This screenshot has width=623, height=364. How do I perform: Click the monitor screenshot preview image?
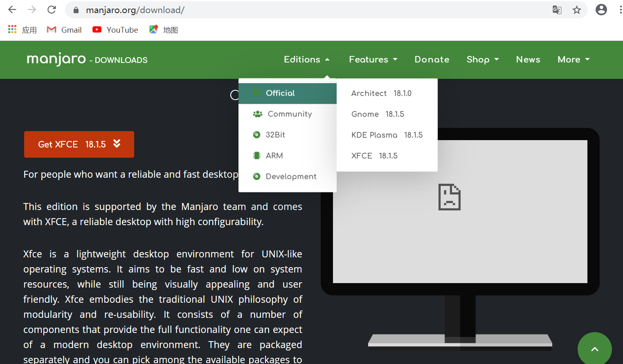pyautogui.click(x=460, y=212)
